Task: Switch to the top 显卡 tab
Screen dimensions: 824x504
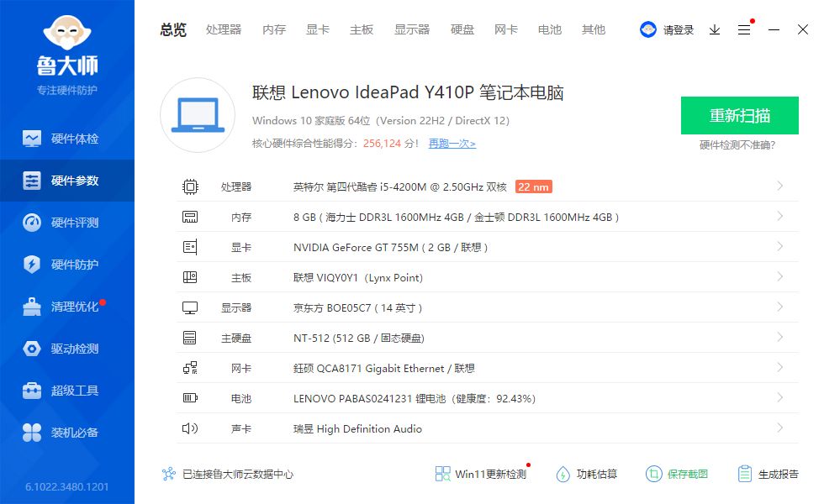Action: click(x=318, y=29)
